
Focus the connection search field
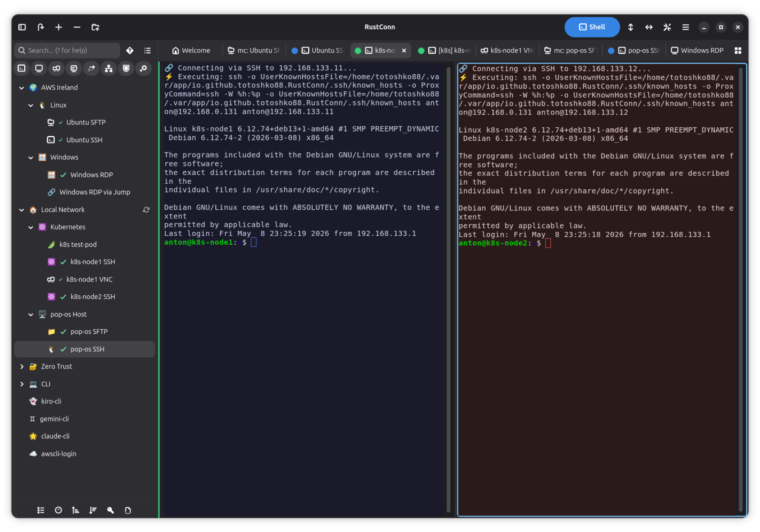pyautogui.click(x=67, y=51)
